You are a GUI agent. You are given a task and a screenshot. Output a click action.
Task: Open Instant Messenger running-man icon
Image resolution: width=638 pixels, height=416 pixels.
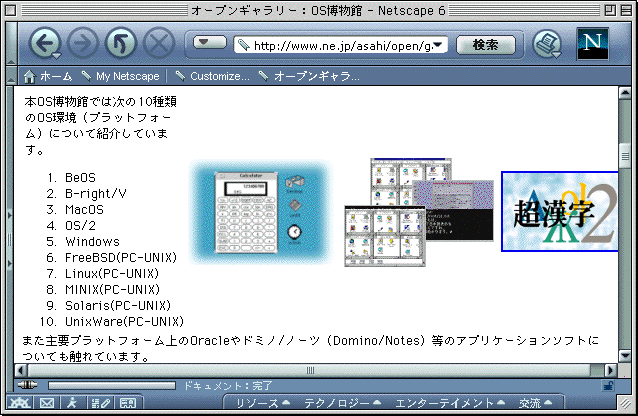coord(72,403)
